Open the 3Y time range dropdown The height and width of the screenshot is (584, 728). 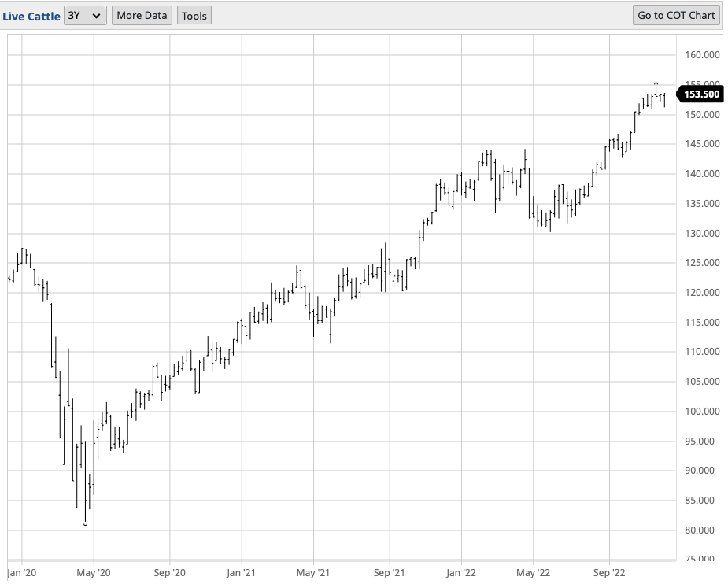[85, 15]
